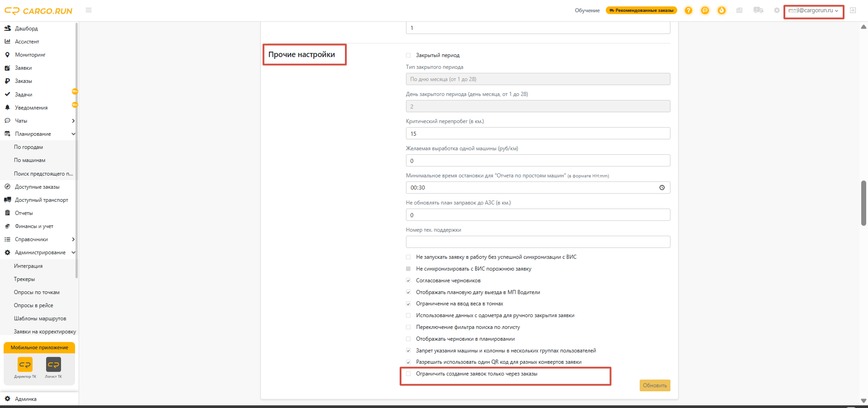This screenshot has height=408, width=868.
Task: Click the Уведомления notification badge
Action: click(x=75, y=105)
